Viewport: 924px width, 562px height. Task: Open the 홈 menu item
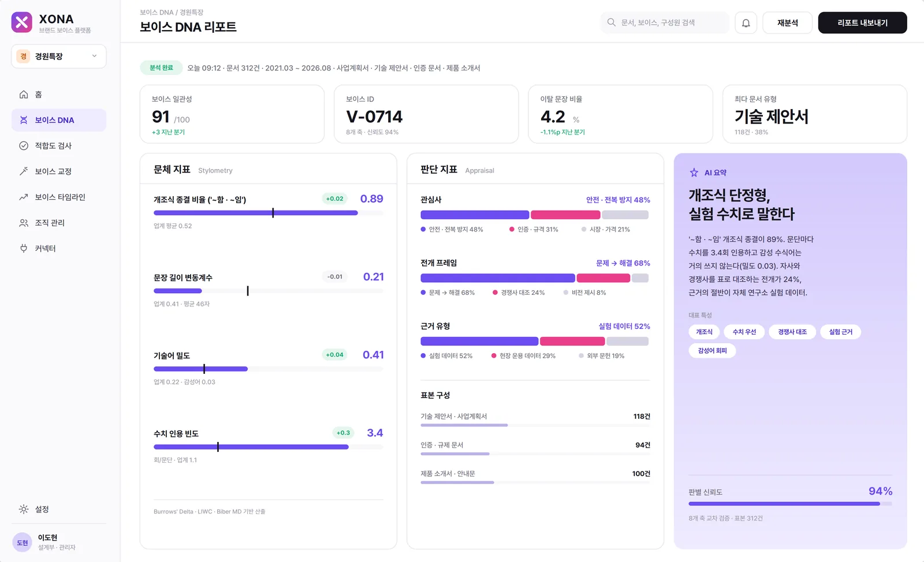coord(59,95)
